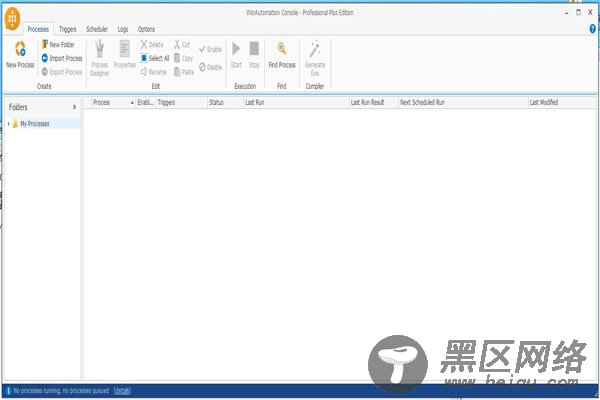Switch to the Triggers tab
The width and height of the screenshot is (600, 400).
[x=67, y=29]
